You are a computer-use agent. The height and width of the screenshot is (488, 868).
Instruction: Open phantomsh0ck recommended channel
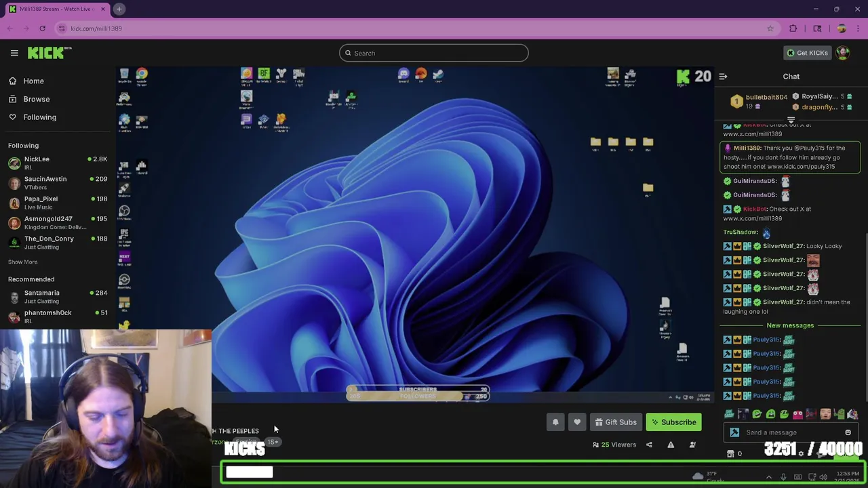pos(57,317)
